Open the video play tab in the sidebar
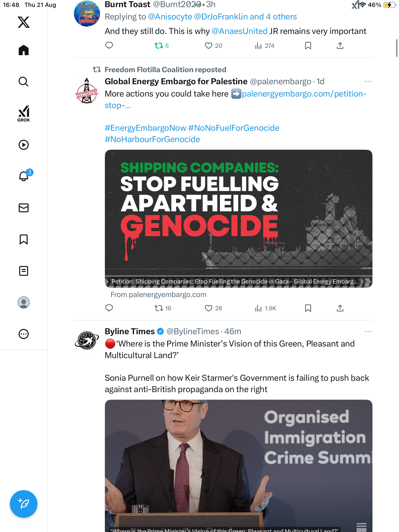The image size is (399, 532). pos(24,145)
